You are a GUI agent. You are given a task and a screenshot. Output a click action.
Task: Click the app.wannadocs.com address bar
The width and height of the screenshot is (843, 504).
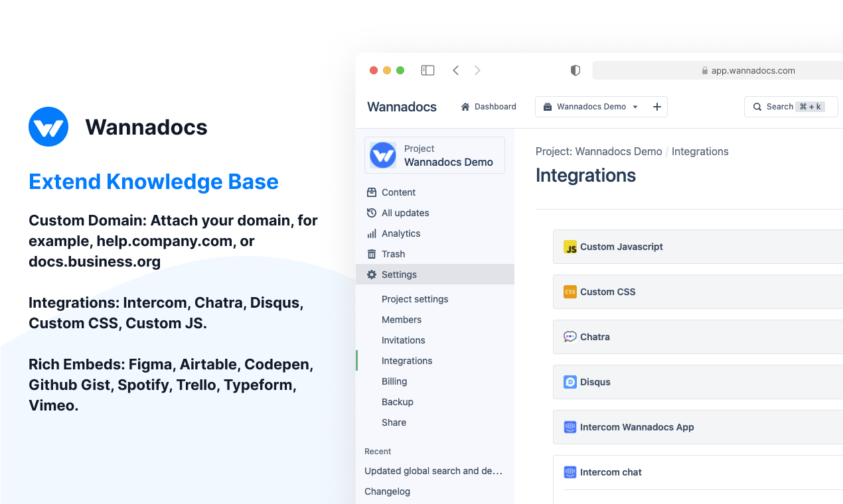[718, 71]
